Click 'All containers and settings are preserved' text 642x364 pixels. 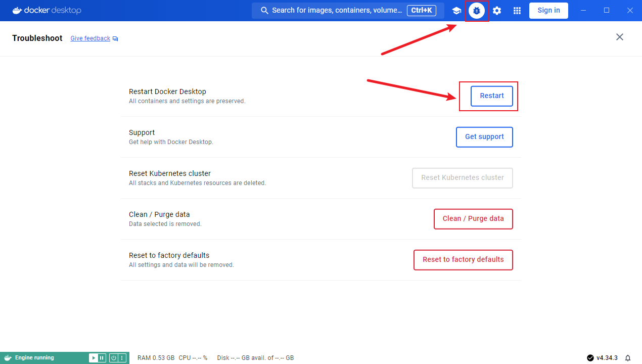187,101
